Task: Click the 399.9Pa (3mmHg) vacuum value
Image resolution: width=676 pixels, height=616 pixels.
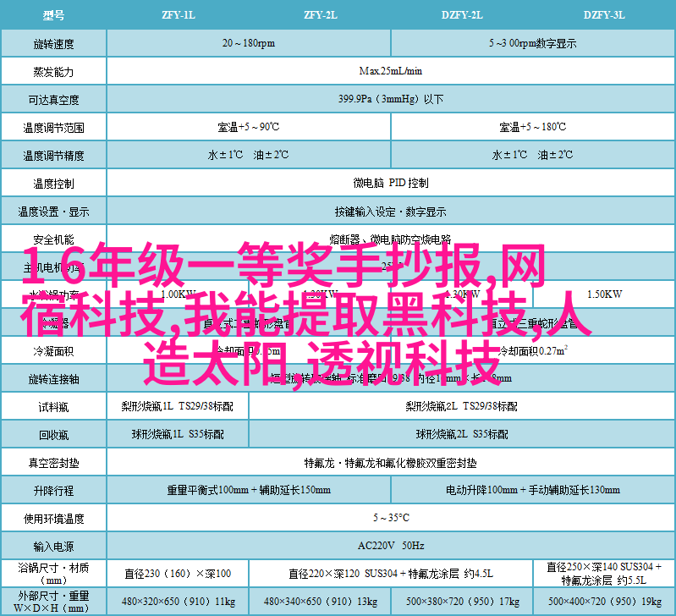Action: [390, 99]
